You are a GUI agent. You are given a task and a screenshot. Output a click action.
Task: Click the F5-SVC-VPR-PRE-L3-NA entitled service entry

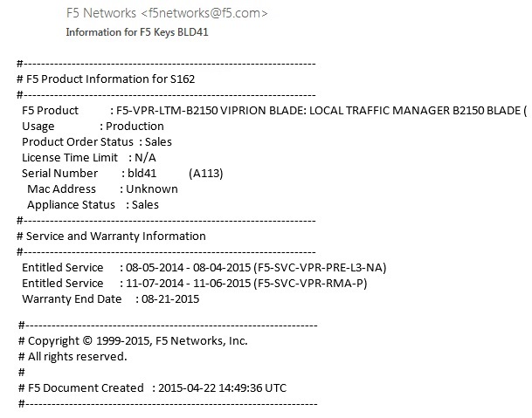pyautogui.click(x=318, y=267)
